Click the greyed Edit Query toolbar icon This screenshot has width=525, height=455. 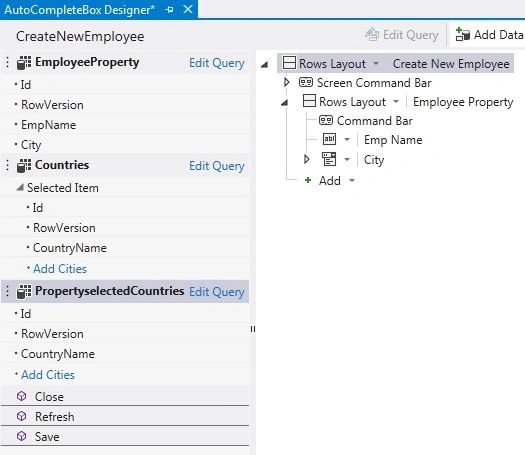[x=372, y=34]
